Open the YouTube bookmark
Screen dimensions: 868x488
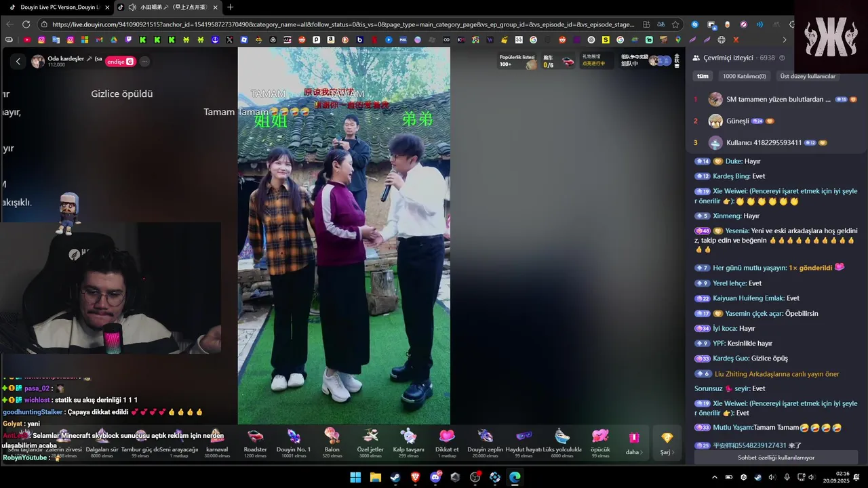[27, 40]
